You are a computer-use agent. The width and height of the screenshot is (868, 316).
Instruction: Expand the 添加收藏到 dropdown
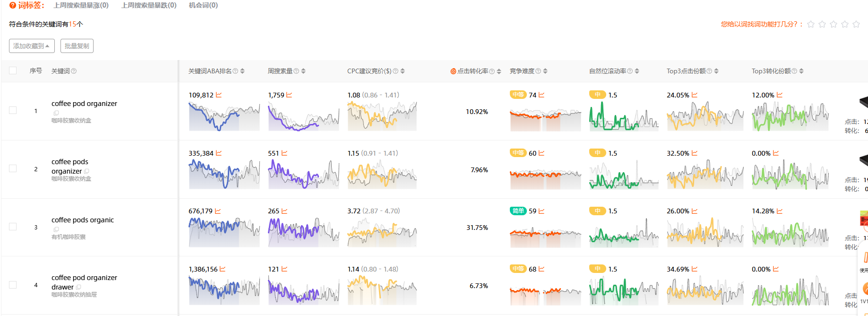click(x=32, y=46)
